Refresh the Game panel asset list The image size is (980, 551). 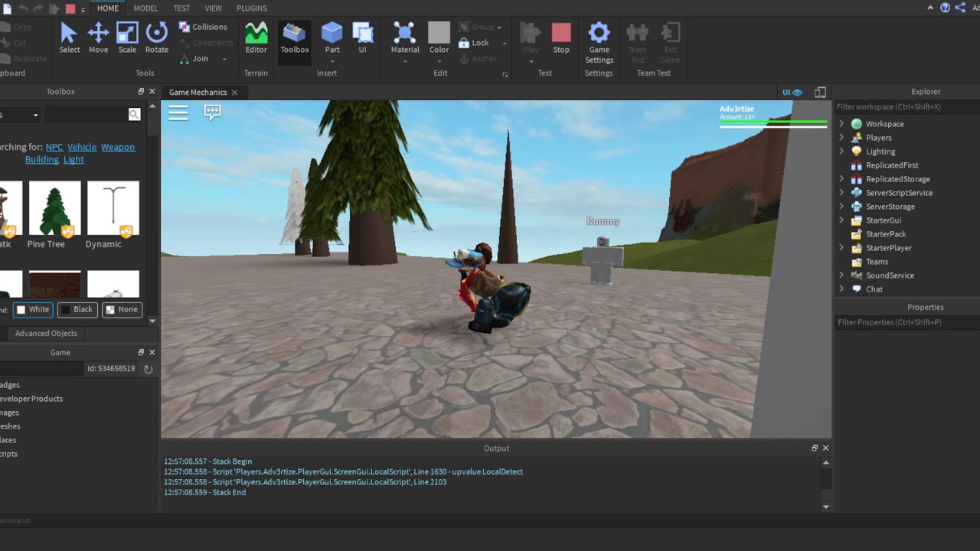click(149, 369)
